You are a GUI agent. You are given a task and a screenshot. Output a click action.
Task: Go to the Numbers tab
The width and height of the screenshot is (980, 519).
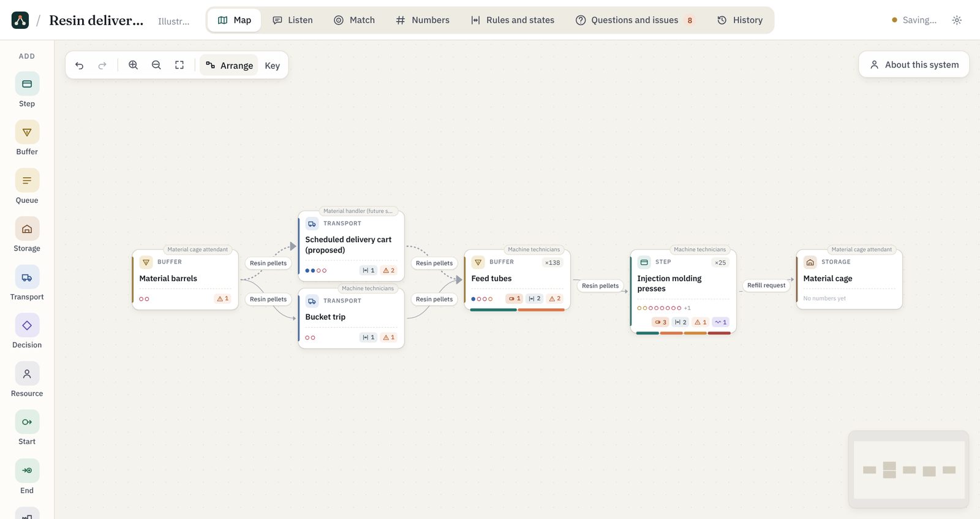click(x=423, y=20)
